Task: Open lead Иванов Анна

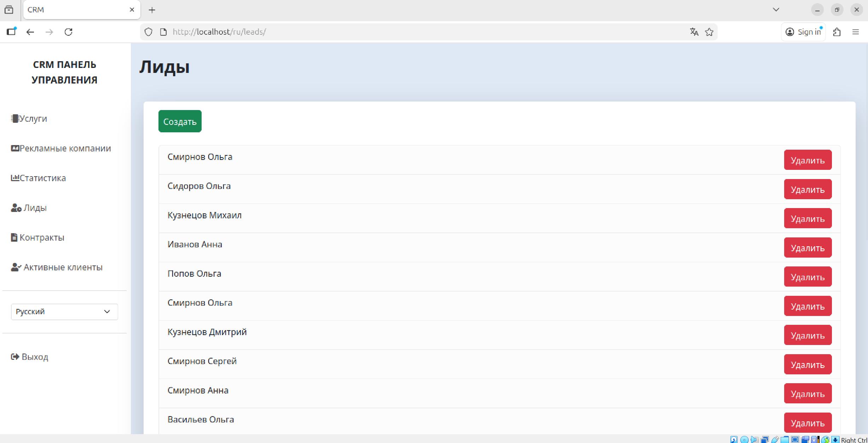Action: point(195,244)
